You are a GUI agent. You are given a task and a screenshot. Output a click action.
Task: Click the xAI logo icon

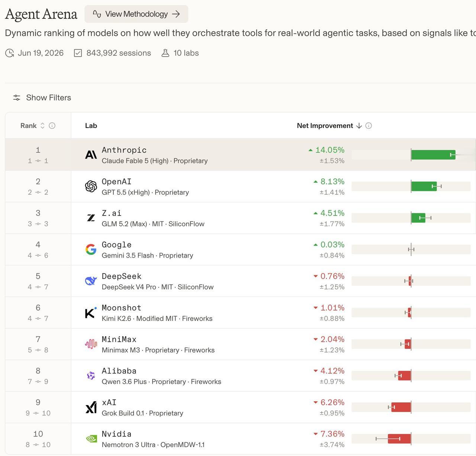[91, 408]
